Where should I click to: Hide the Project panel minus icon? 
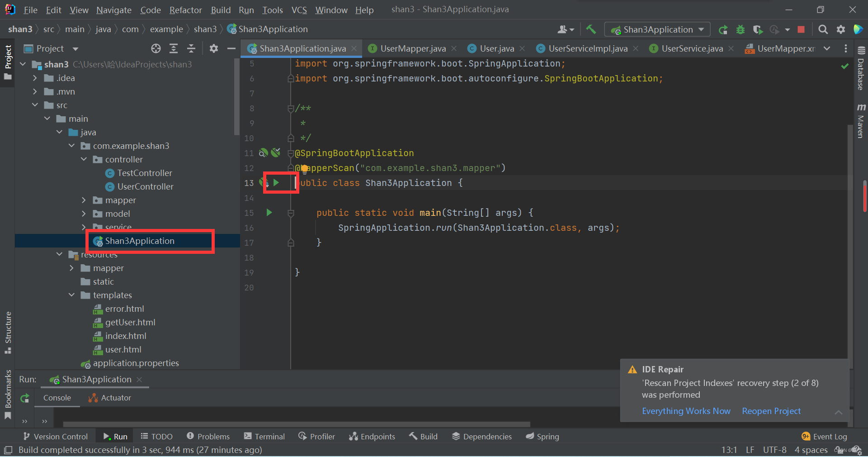(231, 48)
